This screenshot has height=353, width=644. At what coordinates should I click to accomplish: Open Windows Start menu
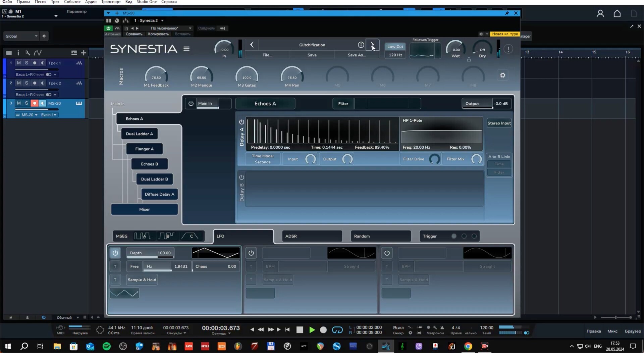[x=8, y=346]
